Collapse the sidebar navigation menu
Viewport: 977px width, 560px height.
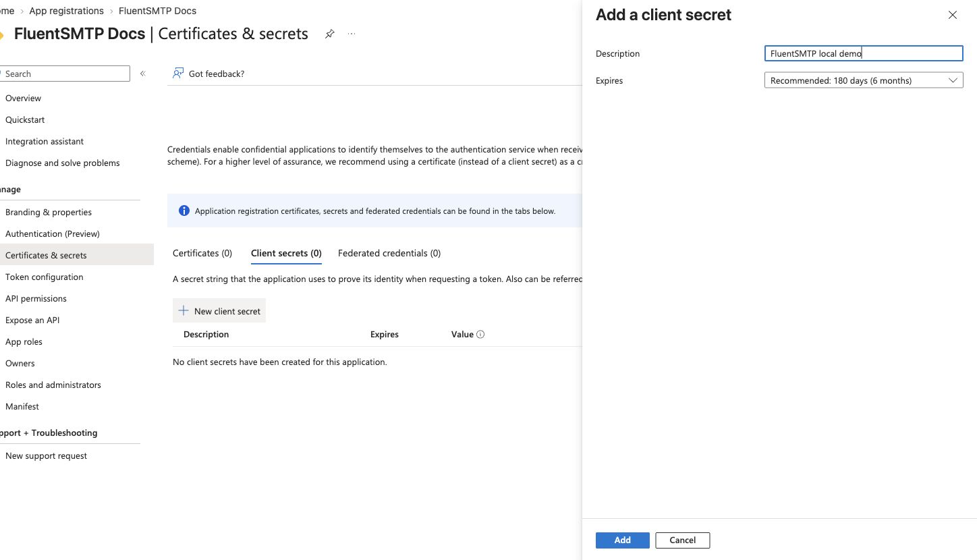[142, 74]
